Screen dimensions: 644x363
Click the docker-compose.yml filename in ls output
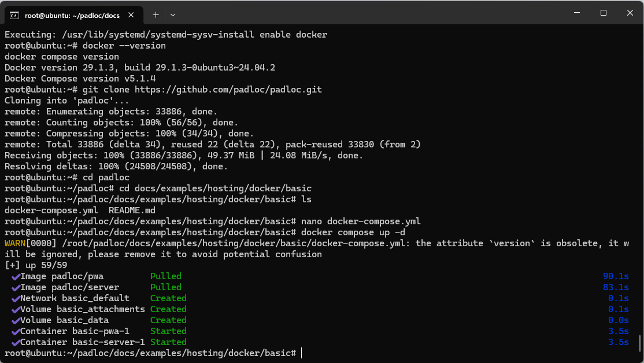pos(51,210)
